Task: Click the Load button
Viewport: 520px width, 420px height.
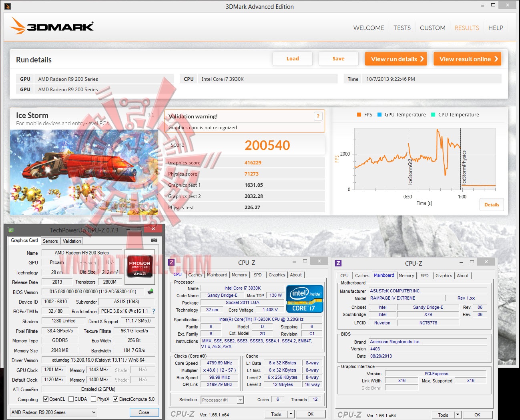Action: coord(293,59)
